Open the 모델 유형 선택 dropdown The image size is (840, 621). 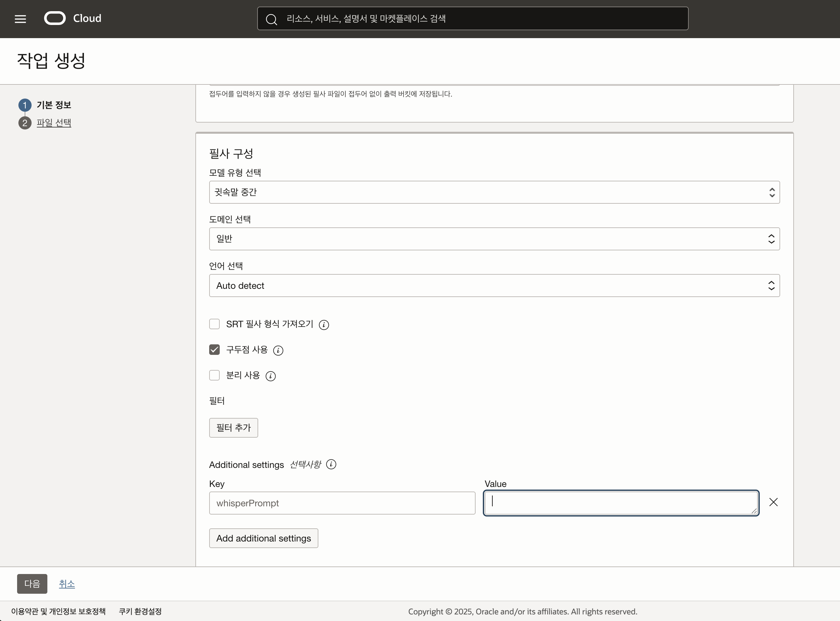[494, 192]
